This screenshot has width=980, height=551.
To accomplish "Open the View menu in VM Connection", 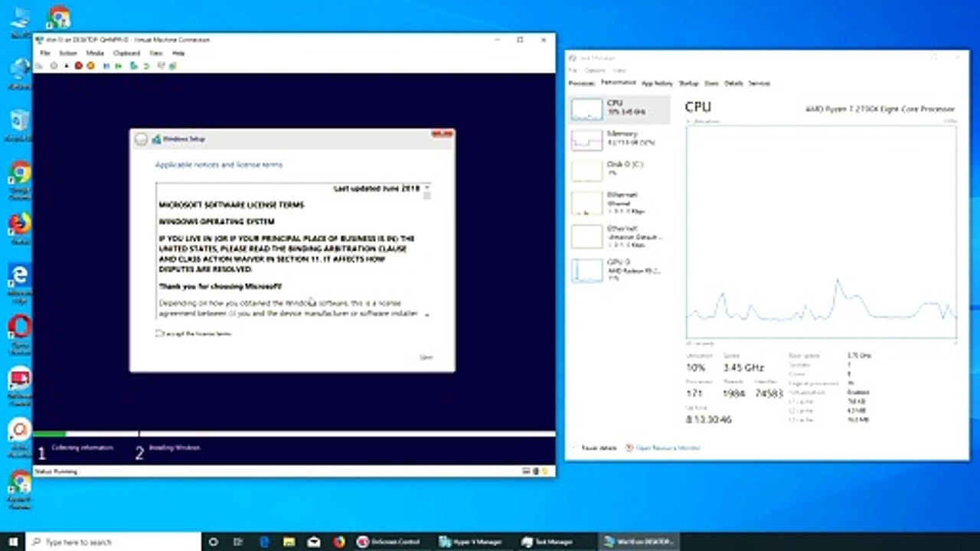I will pyautogui.click(x=156, y=53).
